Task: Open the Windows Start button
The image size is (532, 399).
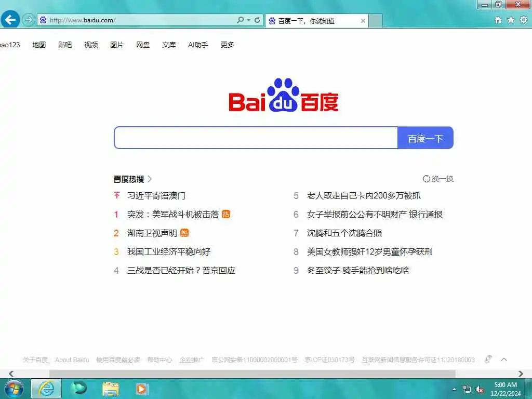Action: tap(14, 389)
